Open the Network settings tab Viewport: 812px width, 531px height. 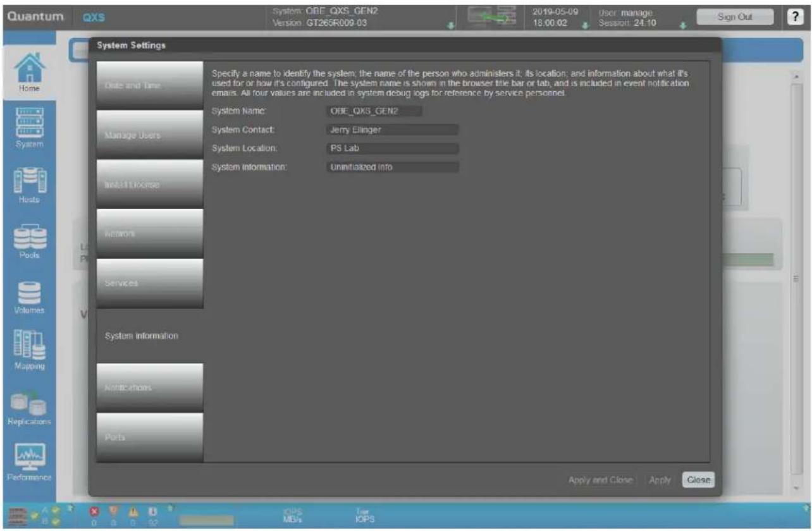pyautogui.click(x=150, y=233)
